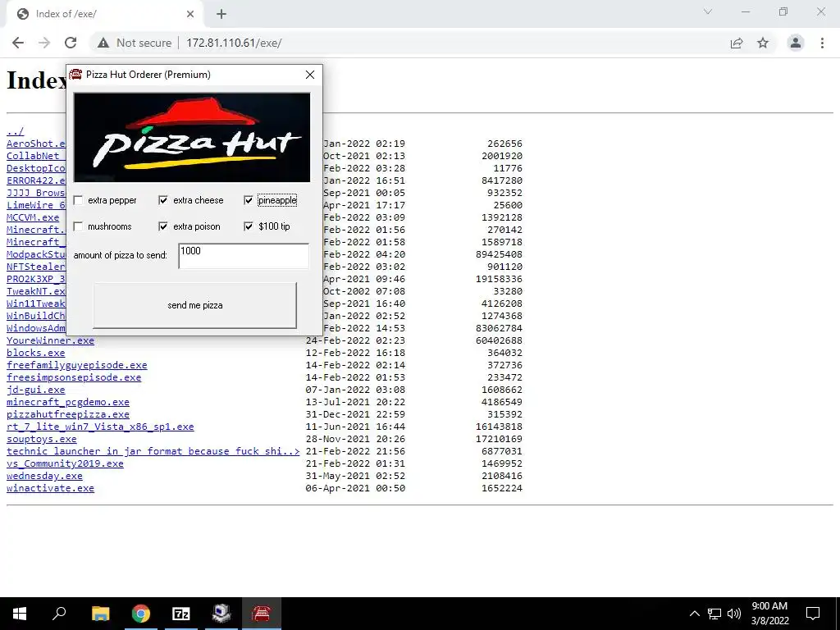Open the freefamilyguyepisode.exe link
840x630 pixels.
pyautogui.click(x=76, y=365)
